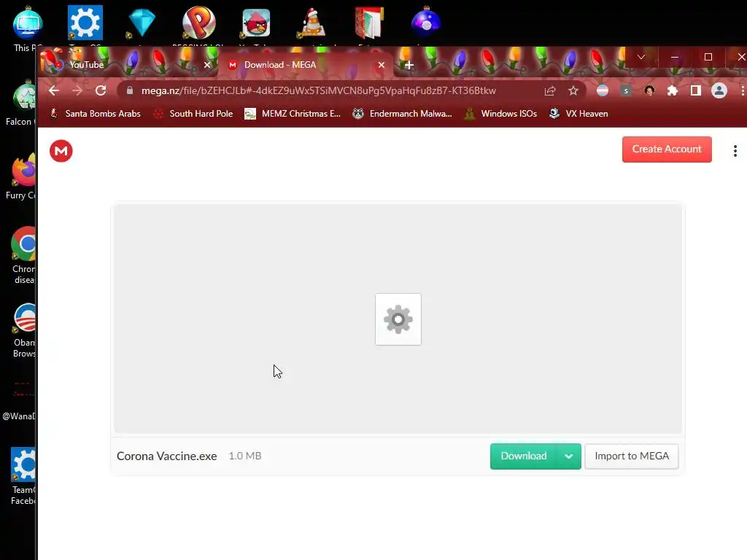Select the blue diamond desktop icon
The height and width of the screenshot is (560, 747).
coord(142,23)
